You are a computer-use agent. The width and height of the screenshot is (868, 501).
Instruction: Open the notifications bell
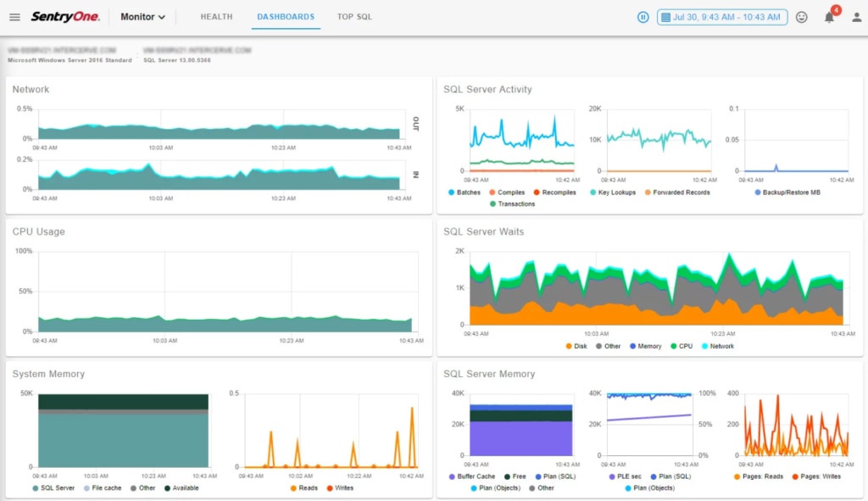pos(830,17)
